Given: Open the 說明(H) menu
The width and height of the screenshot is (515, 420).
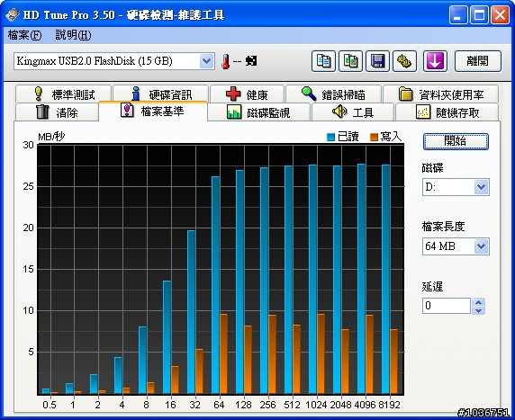Looking at the screenshot, I should [x=73, y=35].
